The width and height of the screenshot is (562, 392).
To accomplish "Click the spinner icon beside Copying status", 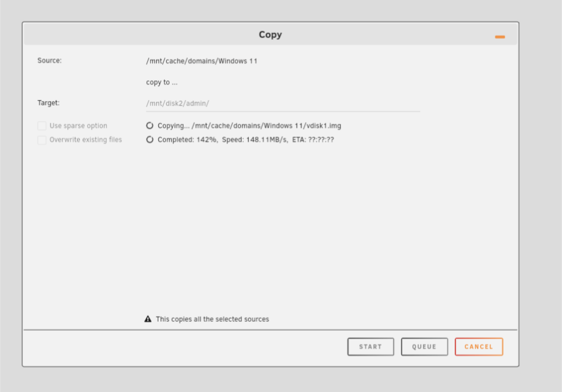I will [149, 125].
